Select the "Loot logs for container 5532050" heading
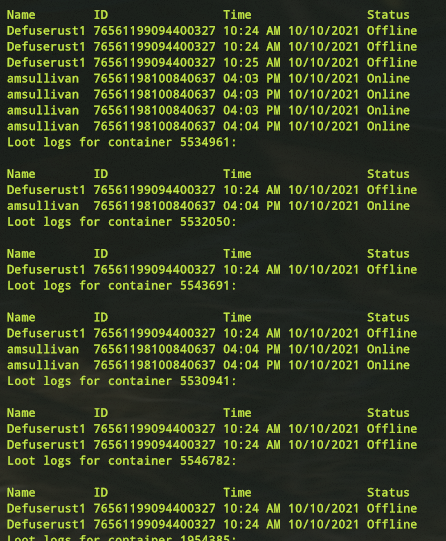The width and height of the screenshot is (446, 541). [122, 222]
